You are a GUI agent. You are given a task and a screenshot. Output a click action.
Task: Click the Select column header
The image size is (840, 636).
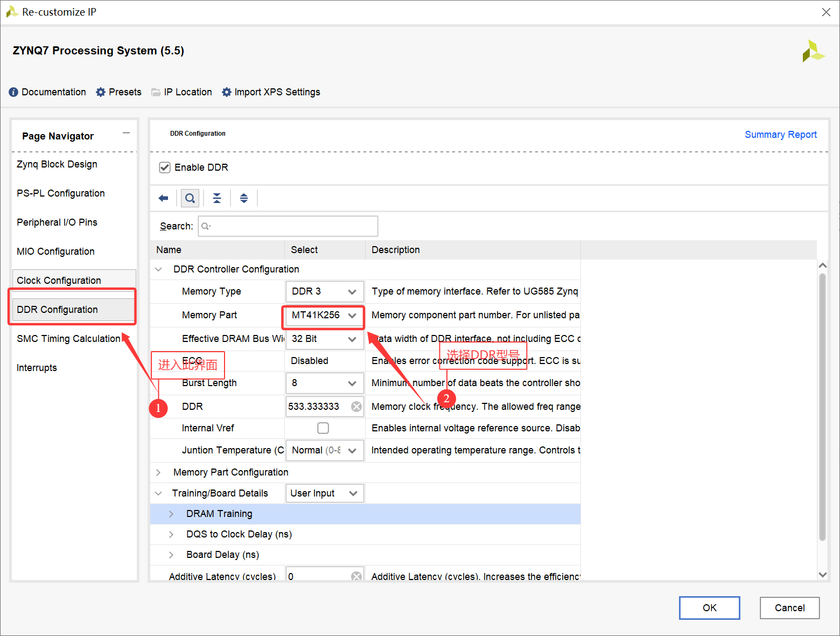(325, 250)
